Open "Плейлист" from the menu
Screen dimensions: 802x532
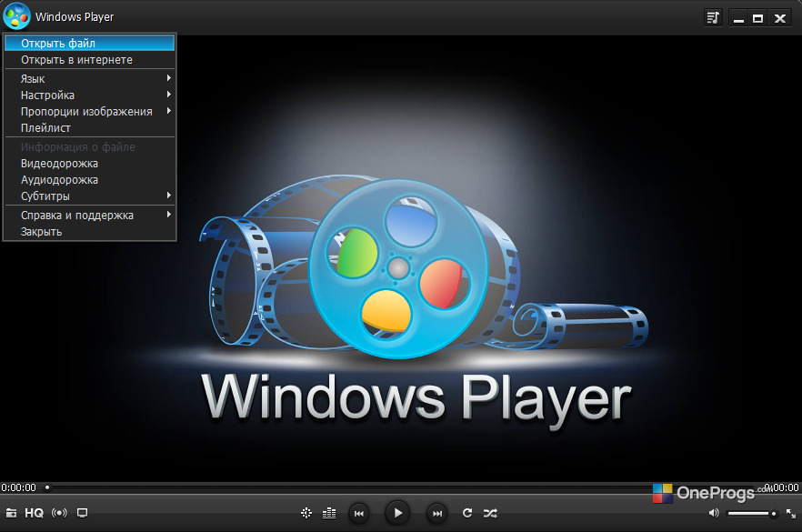(x=89, y=128)
